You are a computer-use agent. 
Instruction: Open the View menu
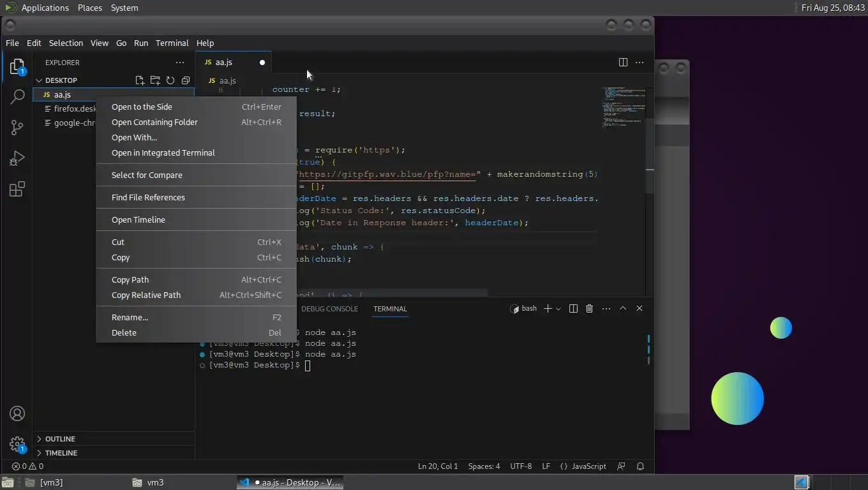point(99,43)
